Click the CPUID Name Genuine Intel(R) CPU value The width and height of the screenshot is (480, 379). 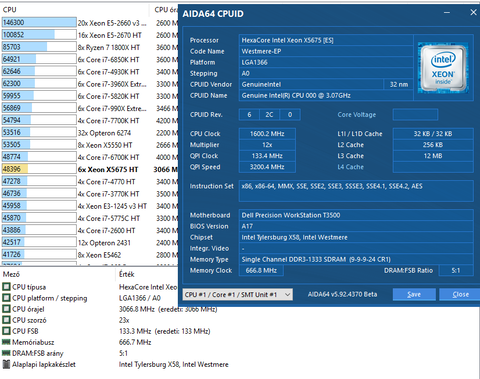tap(326, 95)
